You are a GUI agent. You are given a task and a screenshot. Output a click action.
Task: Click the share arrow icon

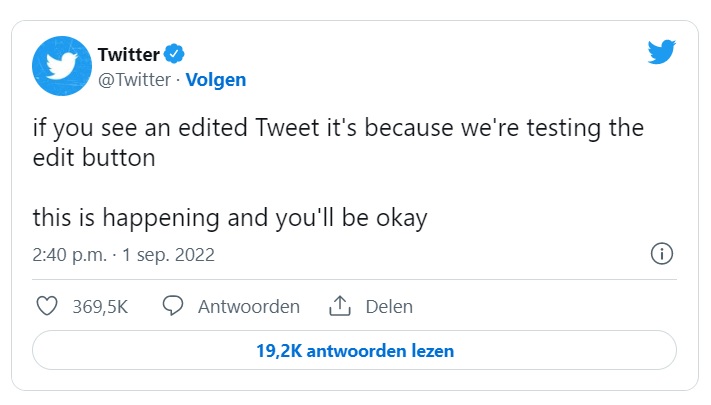pyautogui.click(x=339, y=306)
